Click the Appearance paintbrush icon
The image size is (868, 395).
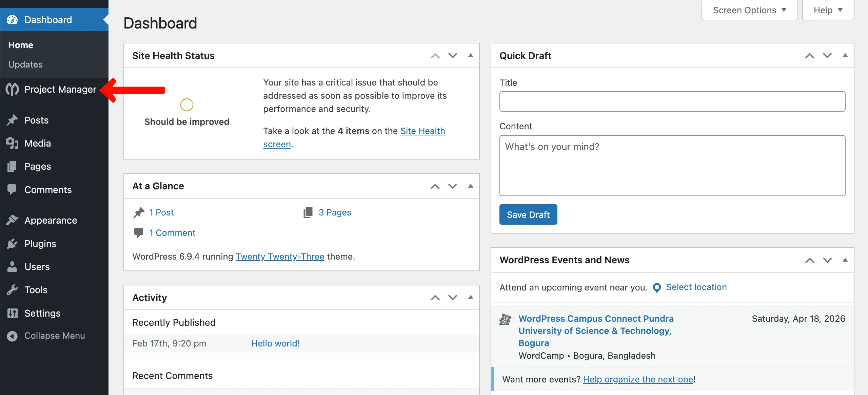(x=12, y=220)
